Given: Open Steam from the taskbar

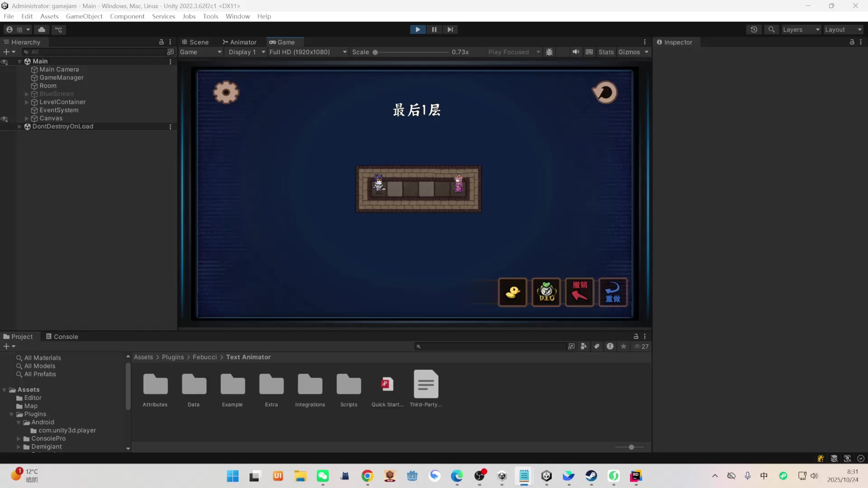Looking at the screenshot, I should [x=591, y=476].
